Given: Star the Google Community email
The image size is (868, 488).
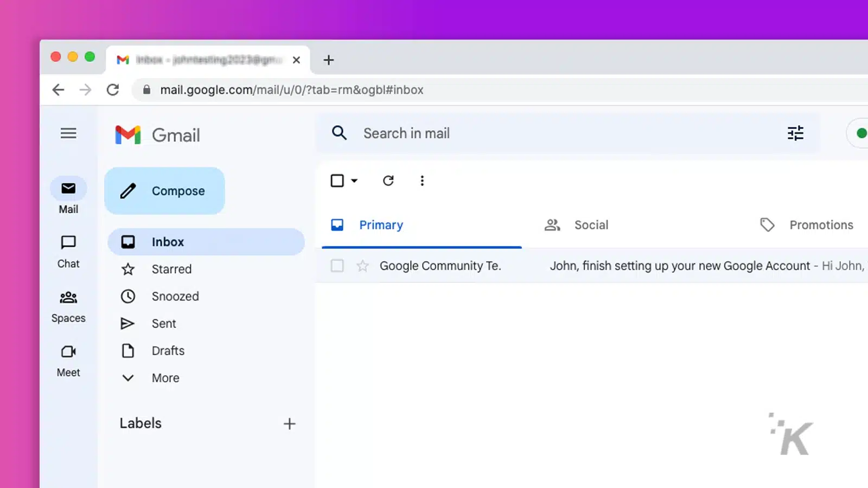Looking at the screenshot, I should click(362, 266).
